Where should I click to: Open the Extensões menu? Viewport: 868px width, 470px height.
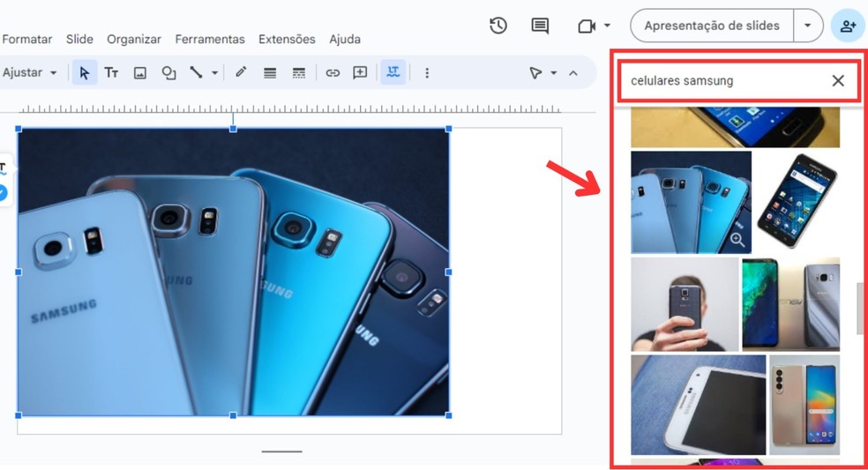287,40
